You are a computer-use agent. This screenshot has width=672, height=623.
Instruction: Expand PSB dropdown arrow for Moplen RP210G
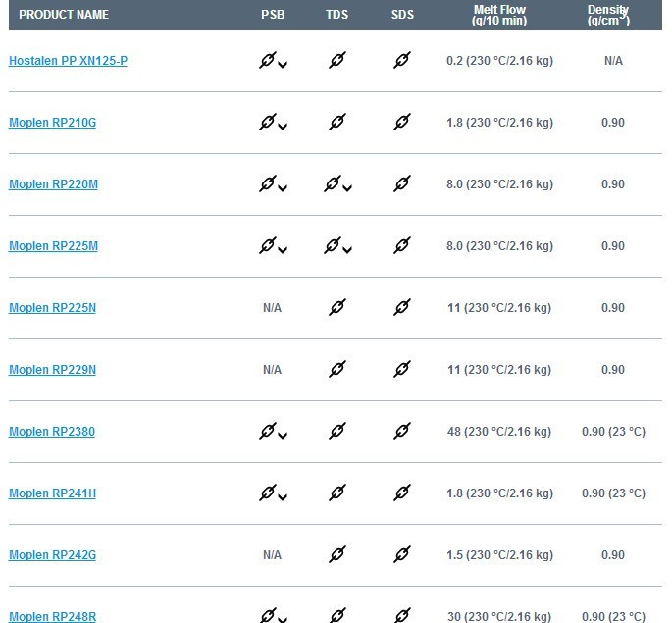point(283,127)
